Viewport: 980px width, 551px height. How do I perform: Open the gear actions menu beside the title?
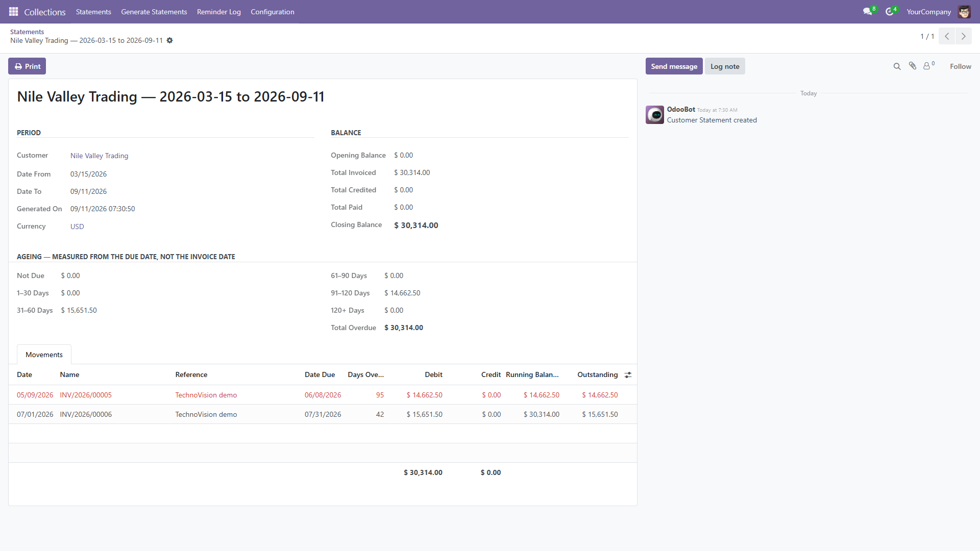click(x=170, y=40)
